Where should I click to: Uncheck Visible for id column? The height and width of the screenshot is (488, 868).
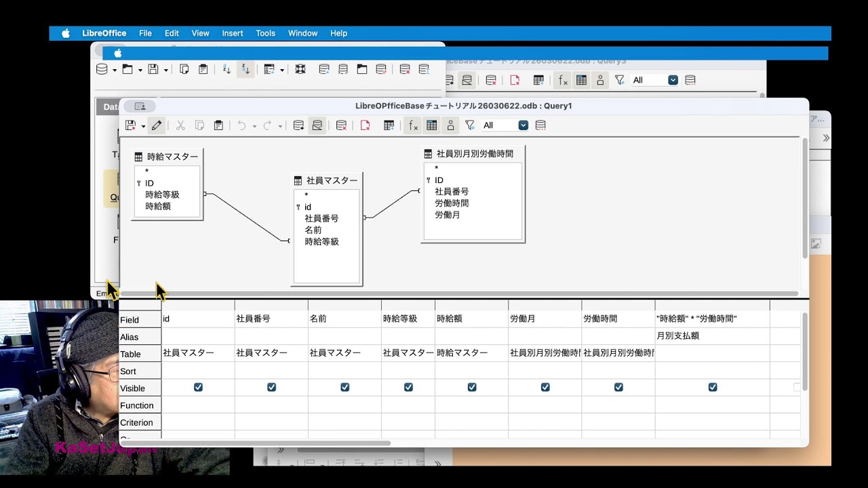click(x=198, y=387)
